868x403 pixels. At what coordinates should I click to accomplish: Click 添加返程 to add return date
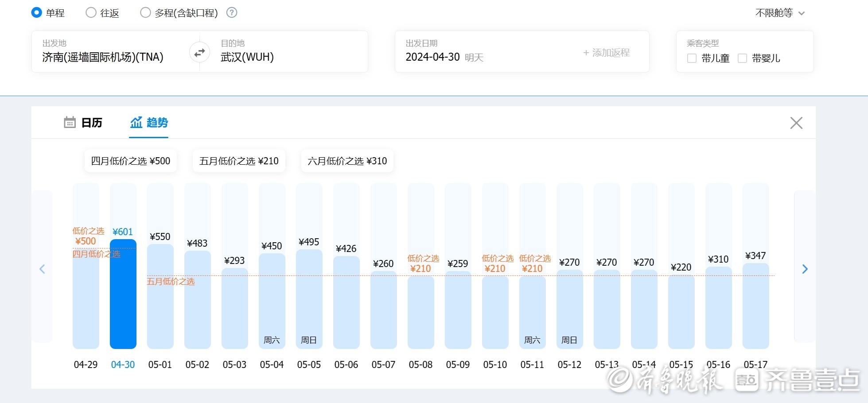pyautogui.click(x=606, y=53)
